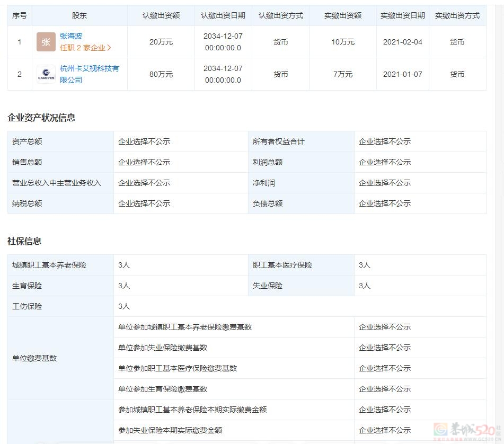Image resolution: width=504 pixels, height=444 pixels.
Task: Select the 实缴出资日期 column header
Action: [403, 15]
